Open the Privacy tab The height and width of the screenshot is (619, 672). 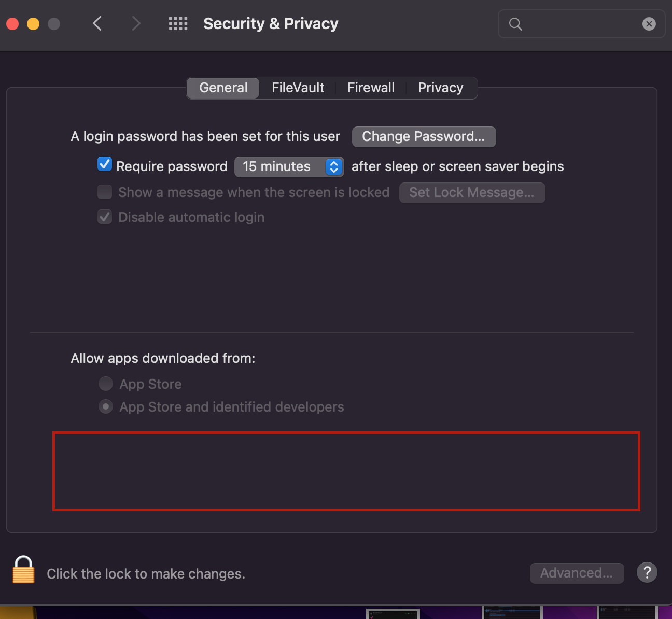(x=440, y=88)
